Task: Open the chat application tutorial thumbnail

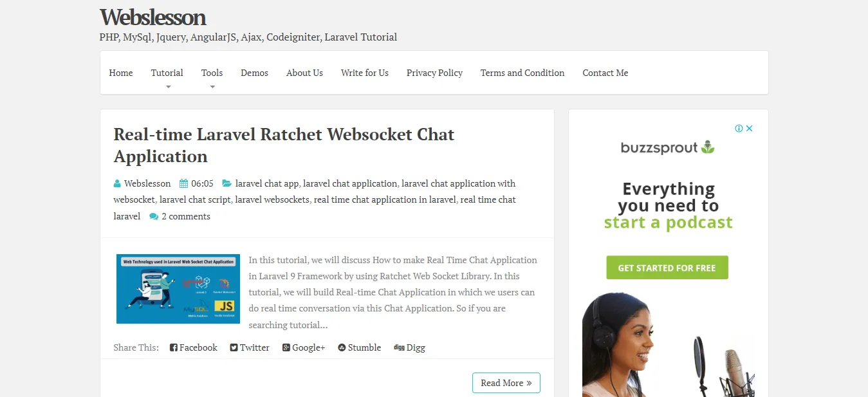Action: coord(178,289)
